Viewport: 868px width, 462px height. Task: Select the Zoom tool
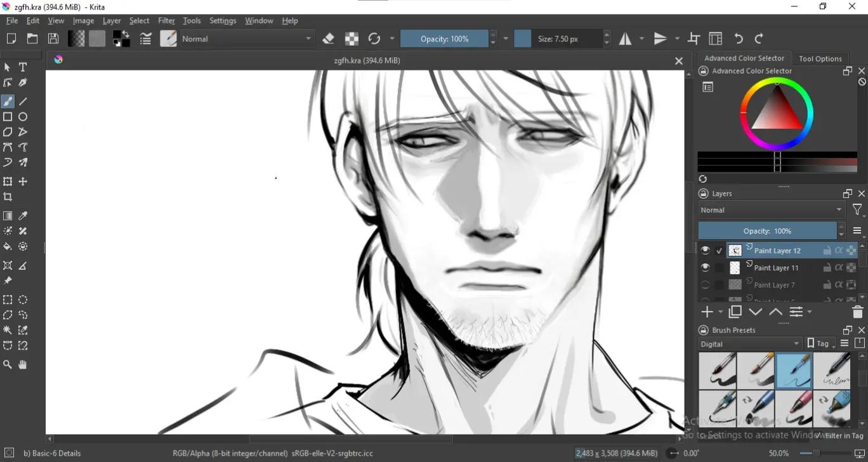pyautogui.click(x=8, y=364)
